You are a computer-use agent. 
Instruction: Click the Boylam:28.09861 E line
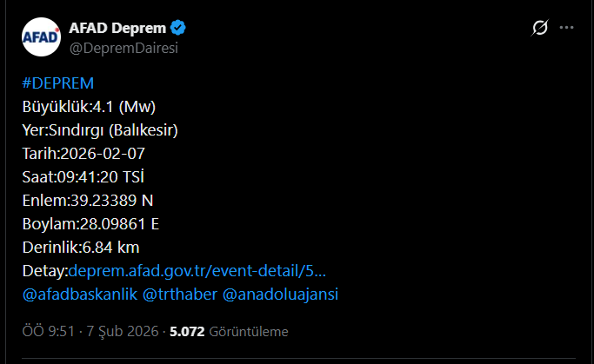[90, 224]
